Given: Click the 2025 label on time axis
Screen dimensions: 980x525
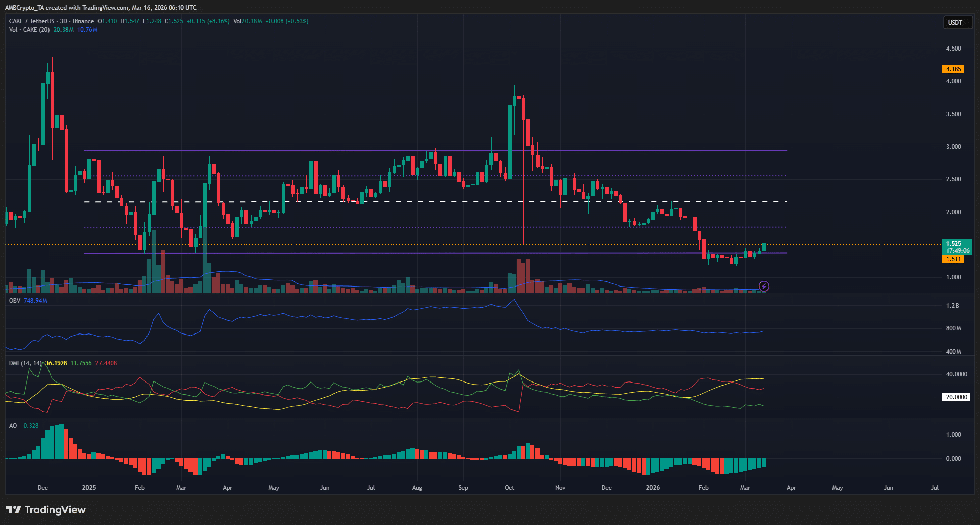Looking at the screenshot, I should pyautogui.click(x=89, y=488).
